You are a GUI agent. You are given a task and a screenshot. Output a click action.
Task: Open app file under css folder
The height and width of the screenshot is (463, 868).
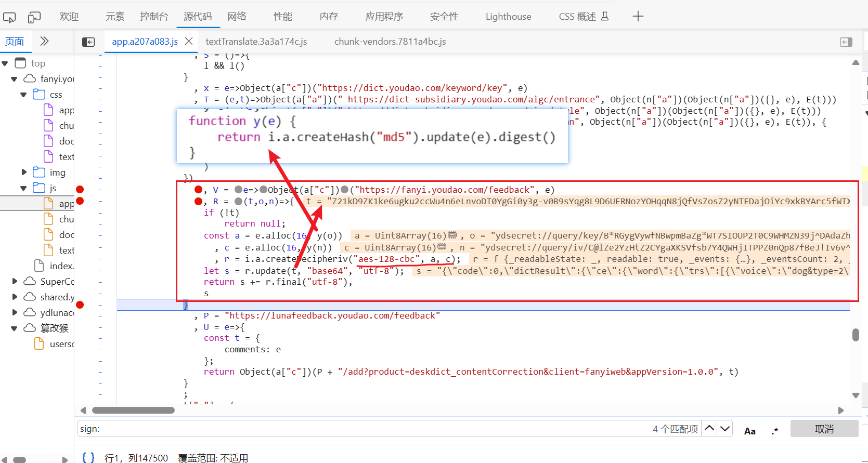coord(59,110)
